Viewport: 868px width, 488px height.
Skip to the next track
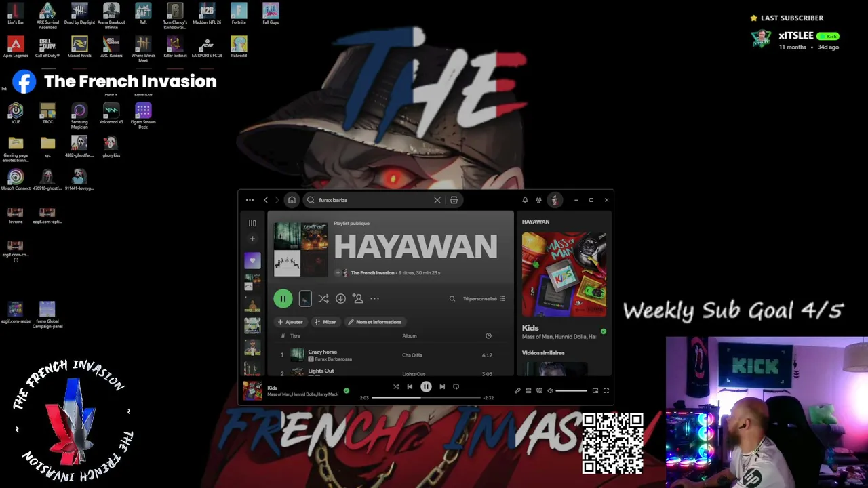[442, 387]
